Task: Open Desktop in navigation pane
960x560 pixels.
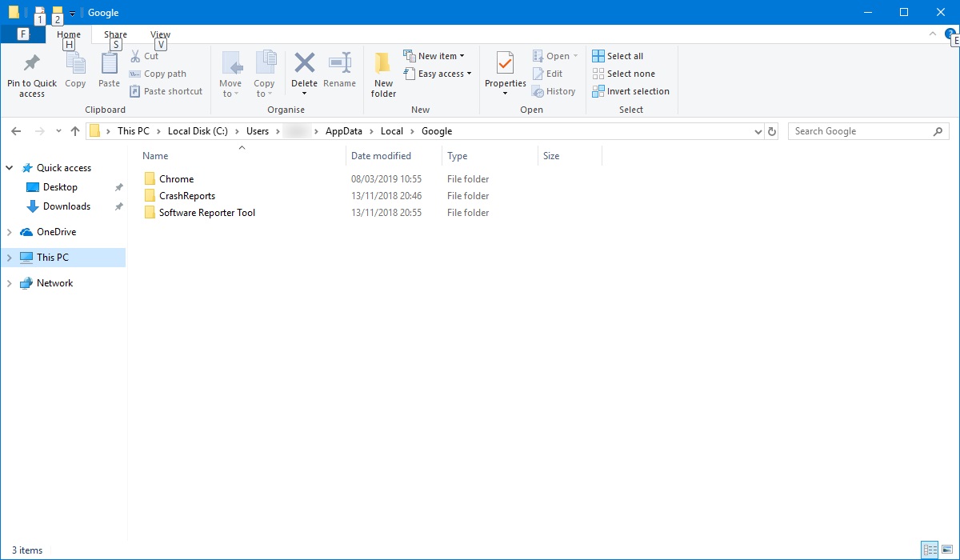Action: pyautogui.click(x=60, y=187)
